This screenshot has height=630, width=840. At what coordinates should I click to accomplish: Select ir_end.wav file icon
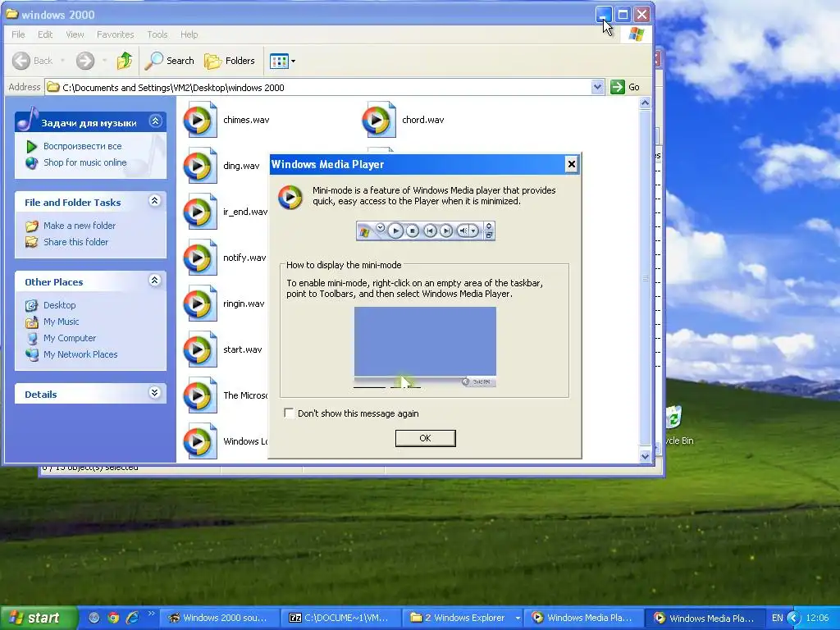200,212
